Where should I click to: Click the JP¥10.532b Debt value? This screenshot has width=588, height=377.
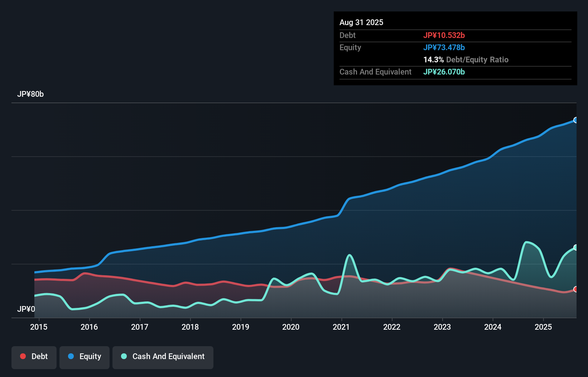[444, 35]
